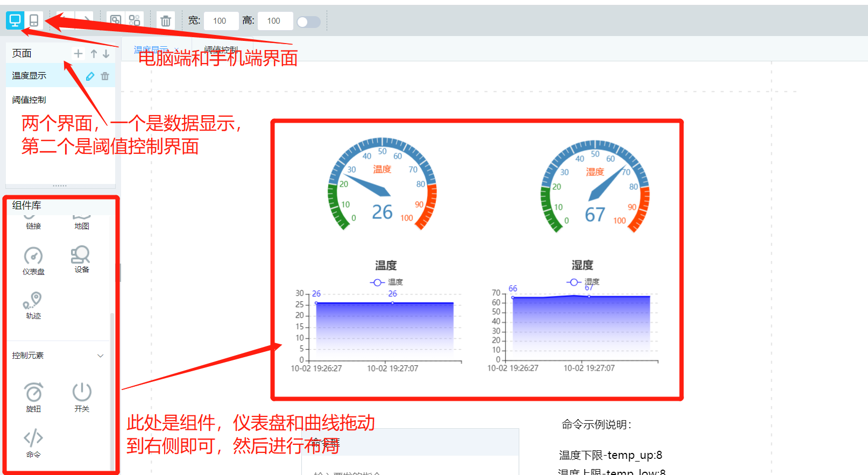Rename 温度显示 page with pencil icon
868x475 pixels.
(x=90, y=76)
